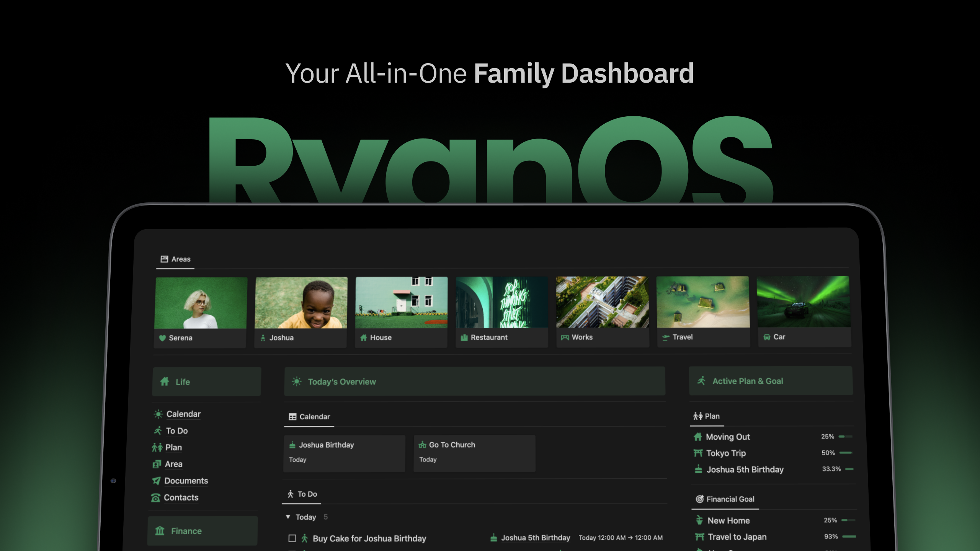This screenshot has width=980, height=551.
Task: Select the To Do tab
Action: [x=302, y=494]
